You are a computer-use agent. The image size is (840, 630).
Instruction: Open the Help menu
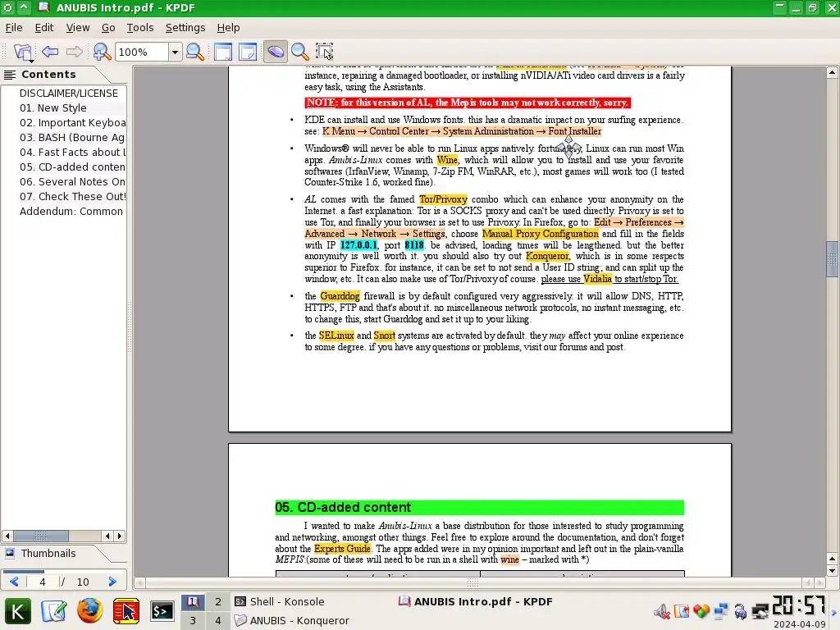(x=228, y=27)
